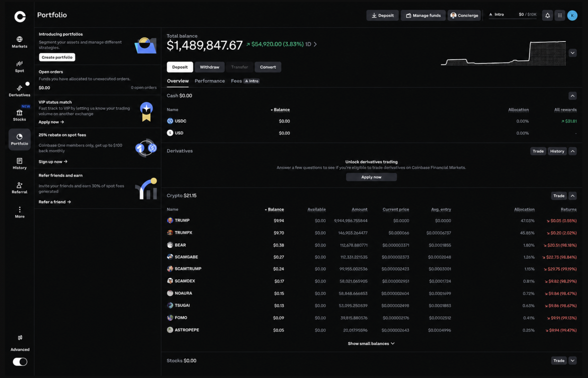Switch to the Performance tab
Screen dimensions: 588x378
210,81
